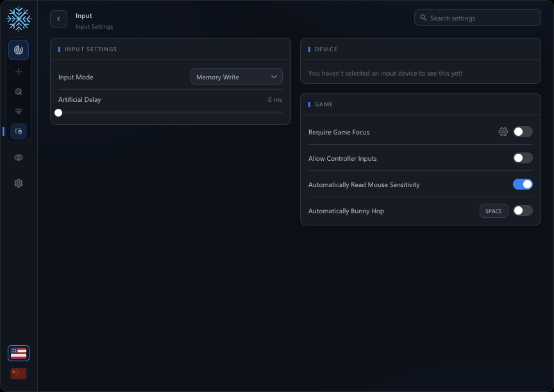Click the "Input" page title
The height and width of the screenshot is (392, 554).
pyautogui.click(x=84, y=15)
